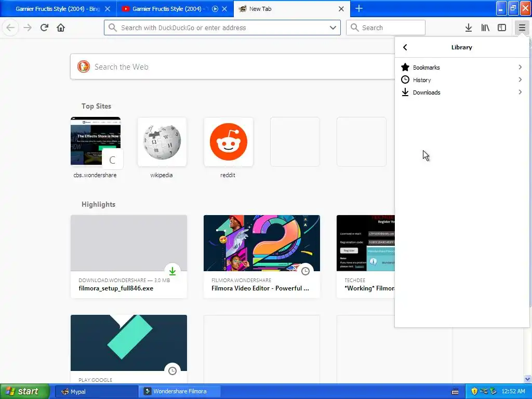Expand the Downloads chevron arrow
This screenshot has width=532, height=399.
[x=520, y=92]
